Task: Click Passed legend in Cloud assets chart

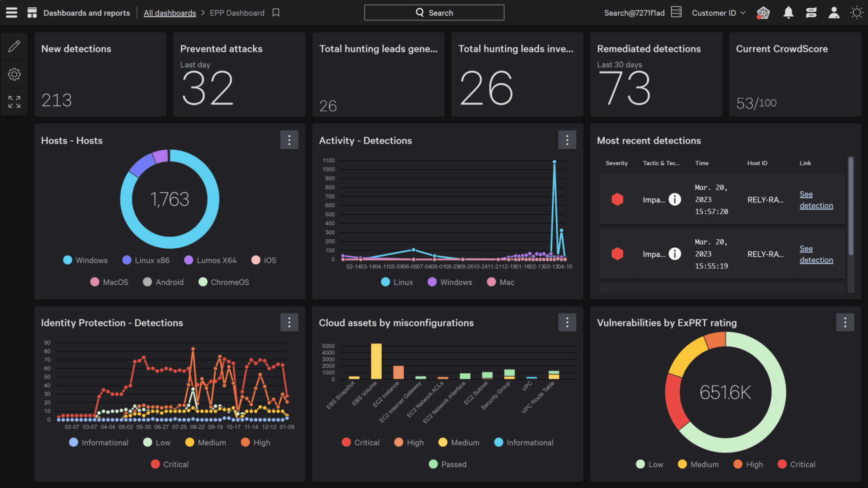Action: 447,464
